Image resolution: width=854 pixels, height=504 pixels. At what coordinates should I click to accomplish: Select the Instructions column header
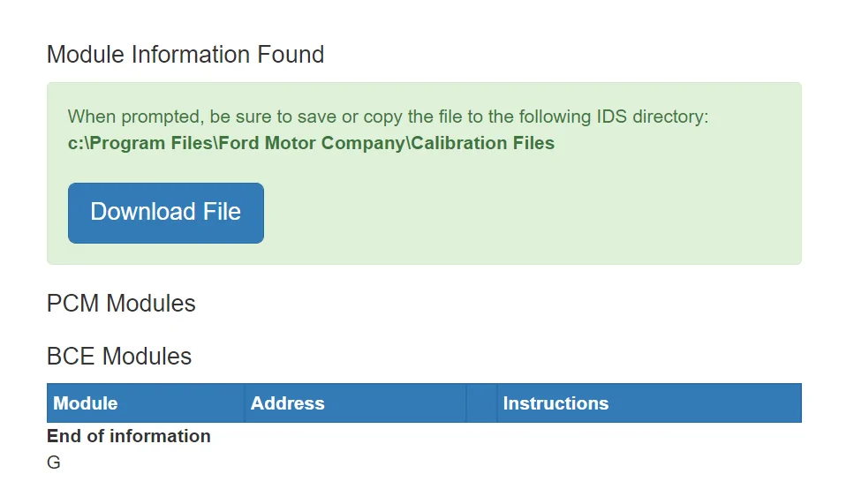(x=649, y=402)
